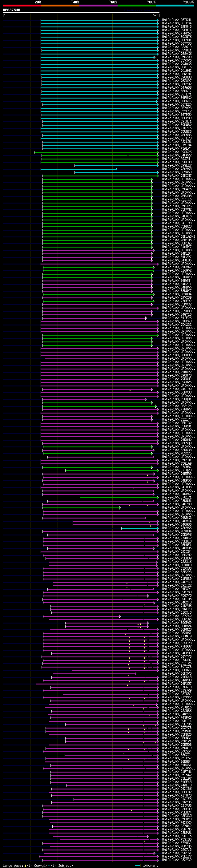The height and width of the screenshot is (868, 197).
Task: Click the green alignment bar for UniRef100_A9SC26
Action: (96, 152)
